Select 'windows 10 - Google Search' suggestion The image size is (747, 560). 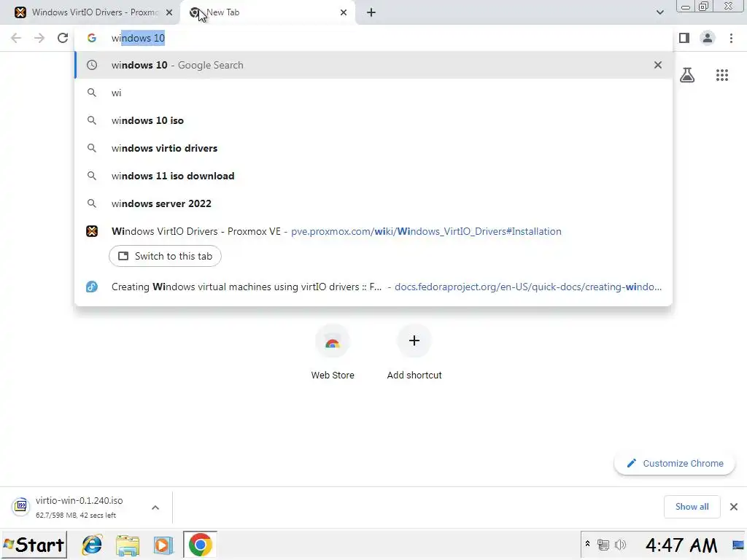pos(373,65)
